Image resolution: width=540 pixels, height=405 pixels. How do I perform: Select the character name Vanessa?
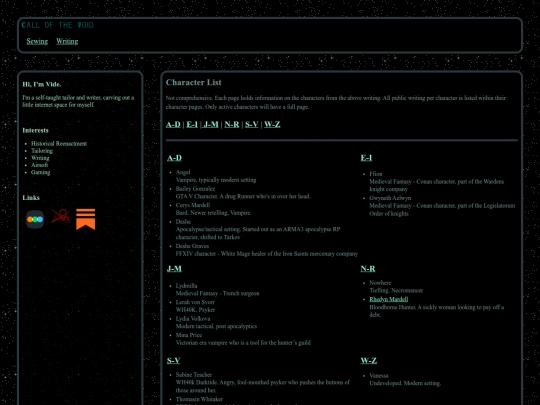click(379, 376)
